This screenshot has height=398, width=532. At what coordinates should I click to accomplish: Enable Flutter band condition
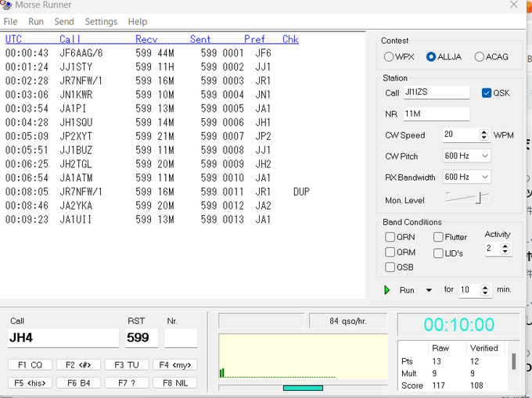[x=438, y=237]
